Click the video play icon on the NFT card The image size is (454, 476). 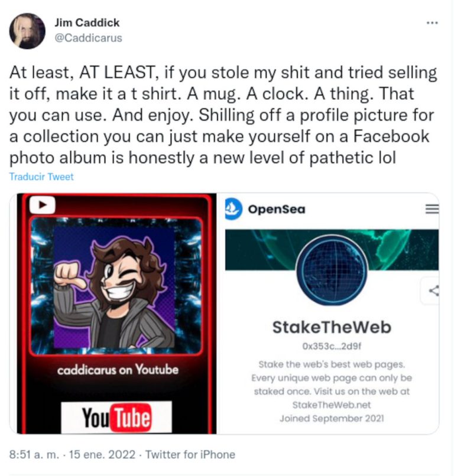pyautogui.click(x=43, y=205)
